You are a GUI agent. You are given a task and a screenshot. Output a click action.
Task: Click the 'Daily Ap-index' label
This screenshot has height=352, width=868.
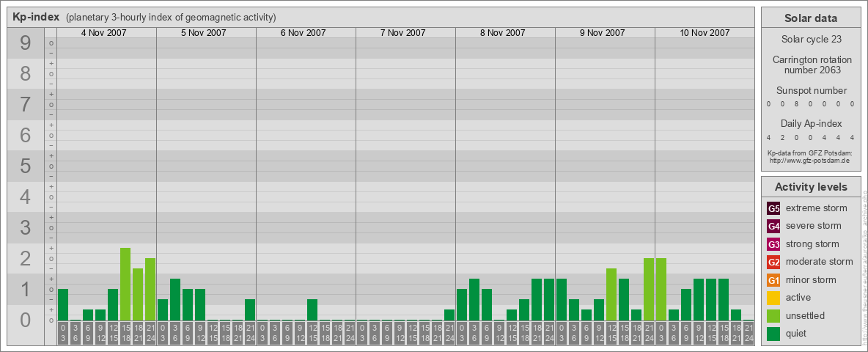point(812,123)
